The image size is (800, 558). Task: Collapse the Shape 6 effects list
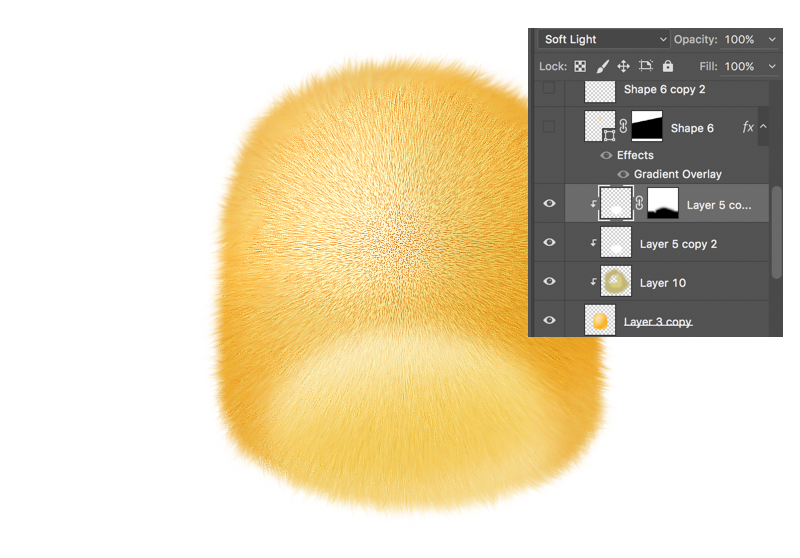click(763, 127)
